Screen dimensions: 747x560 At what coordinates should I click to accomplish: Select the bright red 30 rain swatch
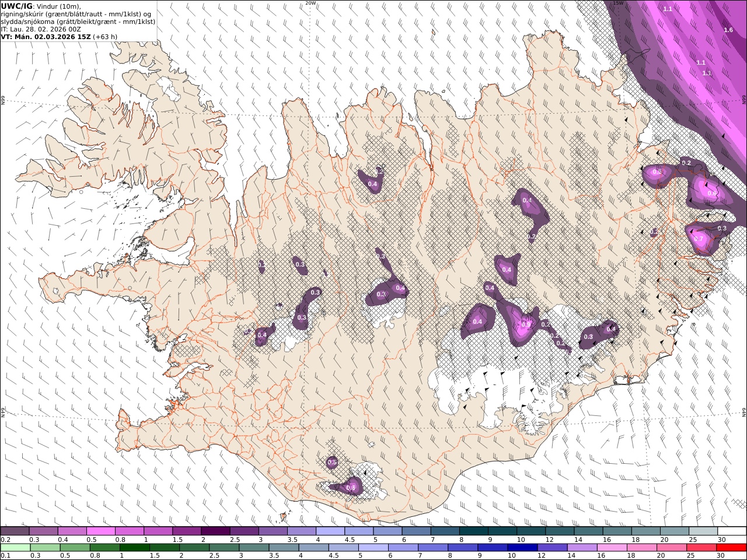pos(731,548)
